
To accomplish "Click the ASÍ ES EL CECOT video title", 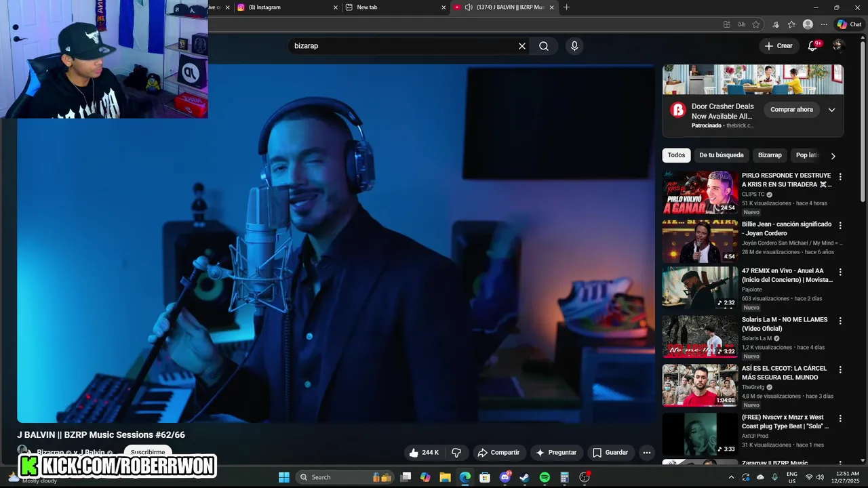I will (785, 373).
